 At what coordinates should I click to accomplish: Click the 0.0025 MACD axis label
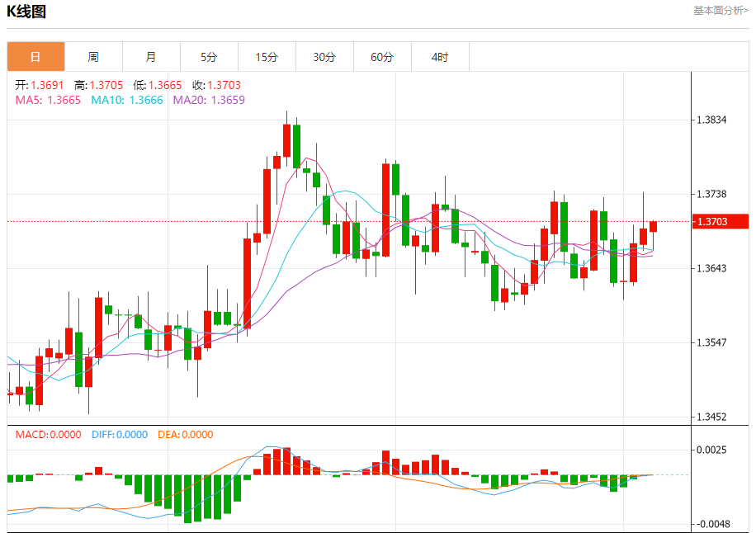coord(711,450)
